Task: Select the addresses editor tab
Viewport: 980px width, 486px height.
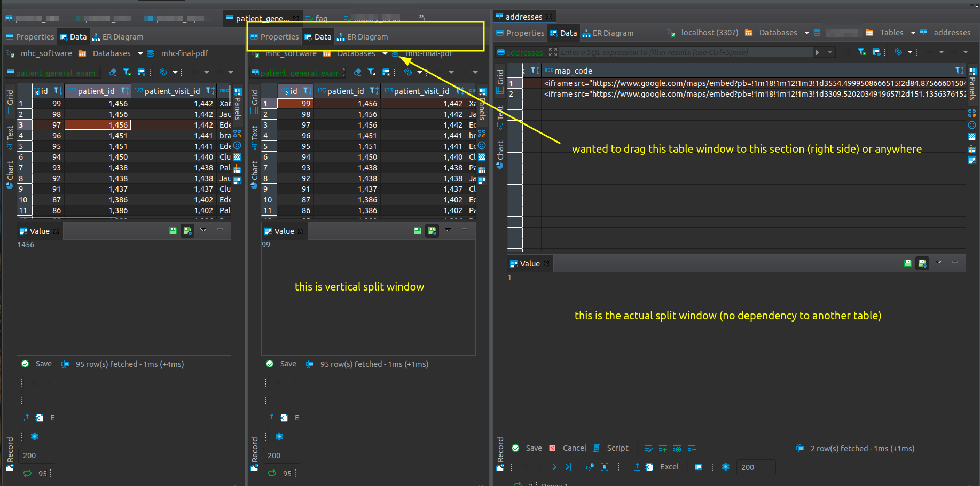Action: [523, 17]
